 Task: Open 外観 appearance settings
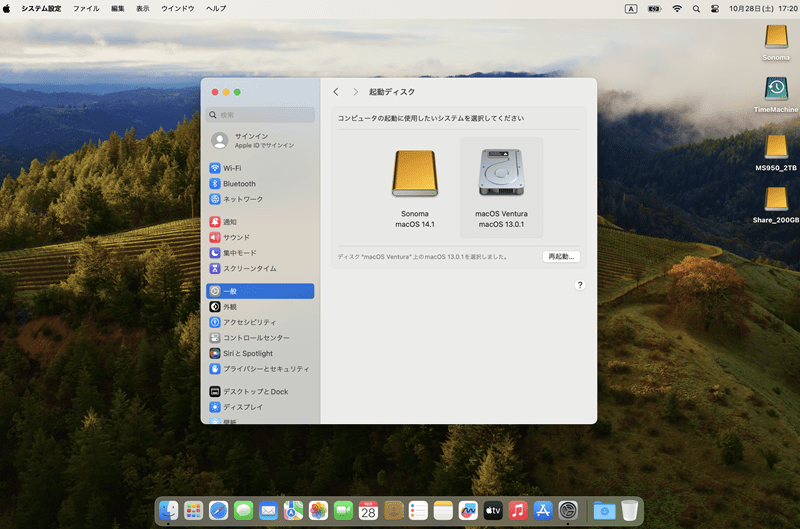(x=260, y=307)
